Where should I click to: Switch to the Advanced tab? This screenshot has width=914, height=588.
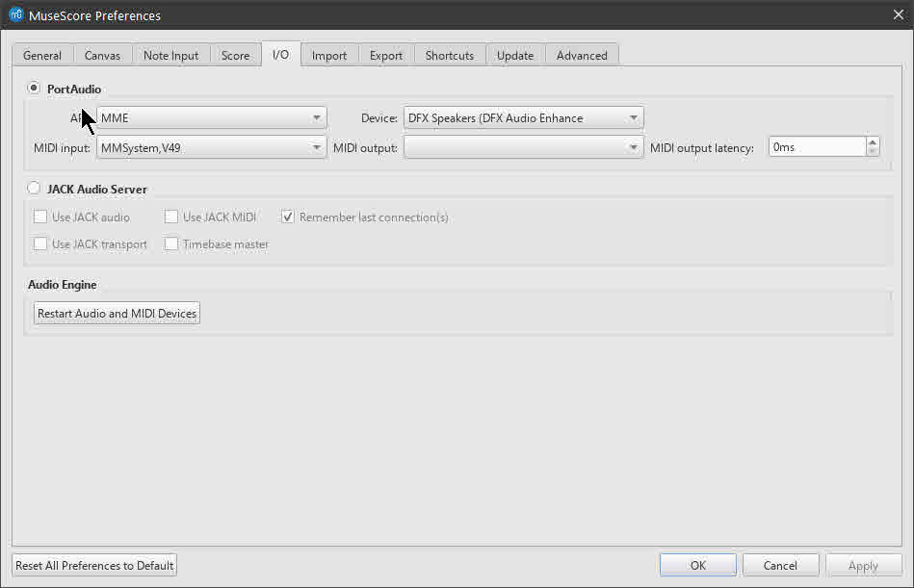(582, 55)
